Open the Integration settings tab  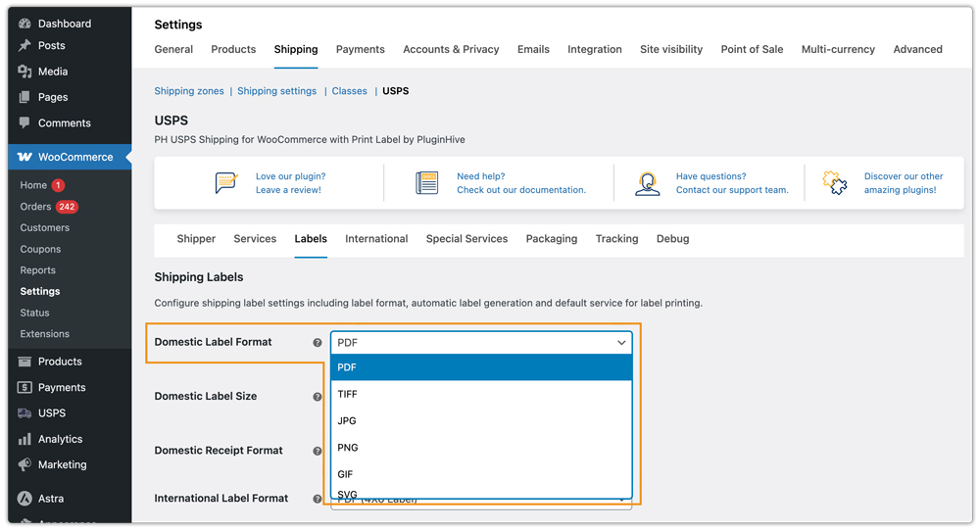click(x=595, y=49)
